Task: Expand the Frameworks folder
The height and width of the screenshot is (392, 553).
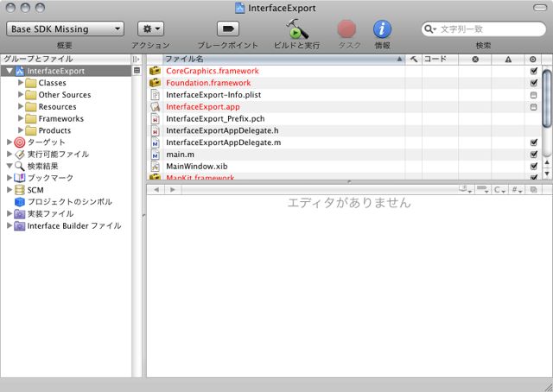Action: (21, 118)
